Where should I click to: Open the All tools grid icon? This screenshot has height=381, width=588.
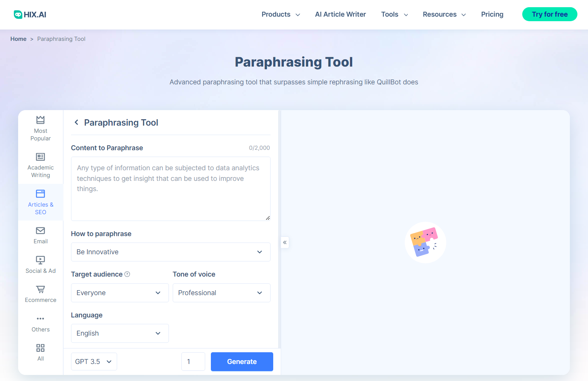pyautogui.click(x=40, y=348)
